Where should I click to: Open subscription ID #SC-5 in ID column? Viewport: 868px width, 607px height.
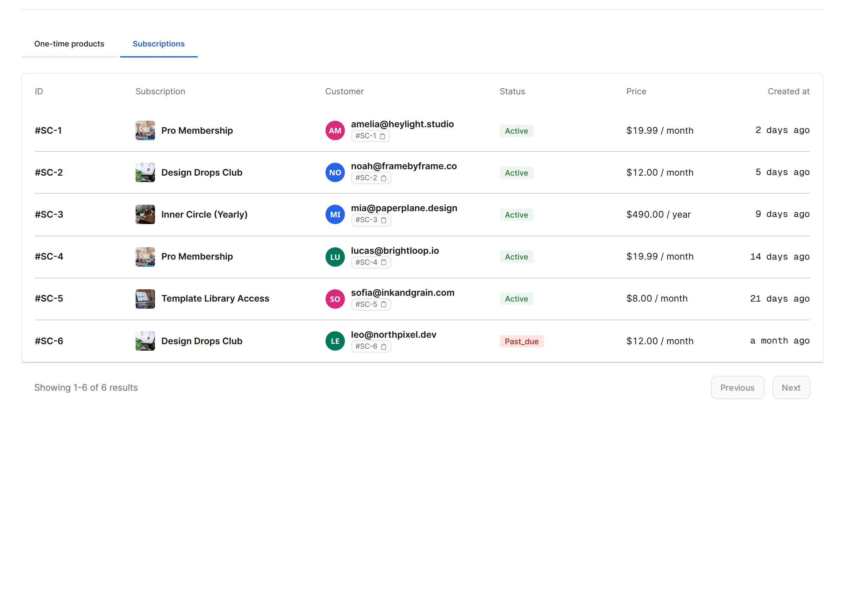[x=49, y=298]
